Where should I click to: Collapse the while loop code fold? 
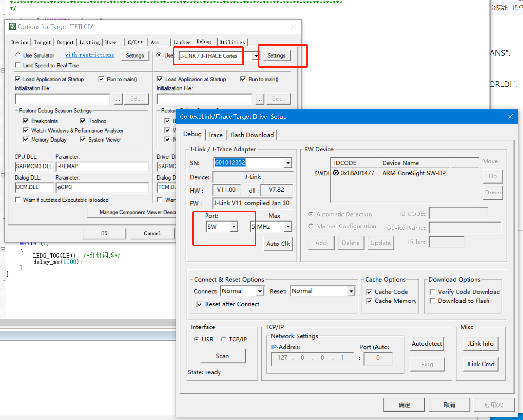tap(3, 249)
